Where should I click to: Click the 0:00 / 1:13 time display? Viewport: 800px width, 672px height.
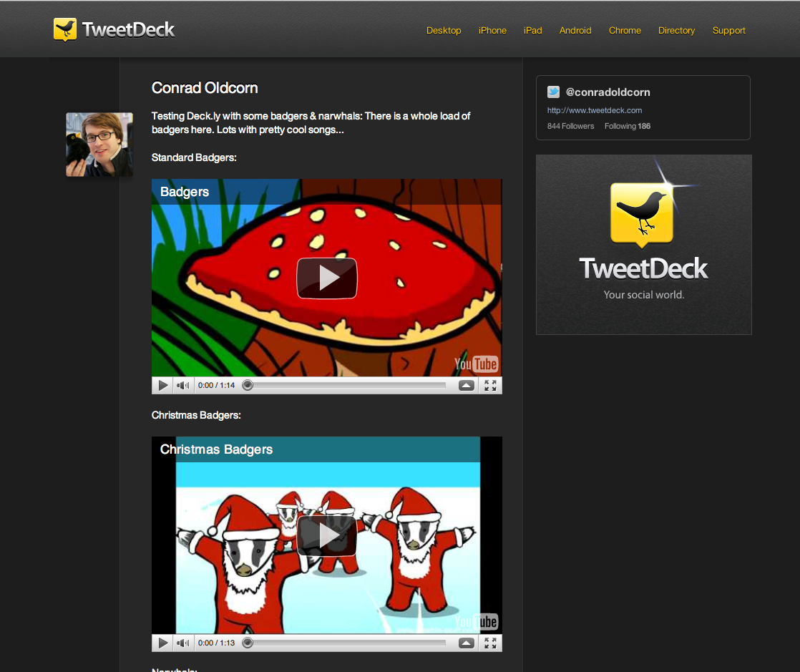[216, 643]
